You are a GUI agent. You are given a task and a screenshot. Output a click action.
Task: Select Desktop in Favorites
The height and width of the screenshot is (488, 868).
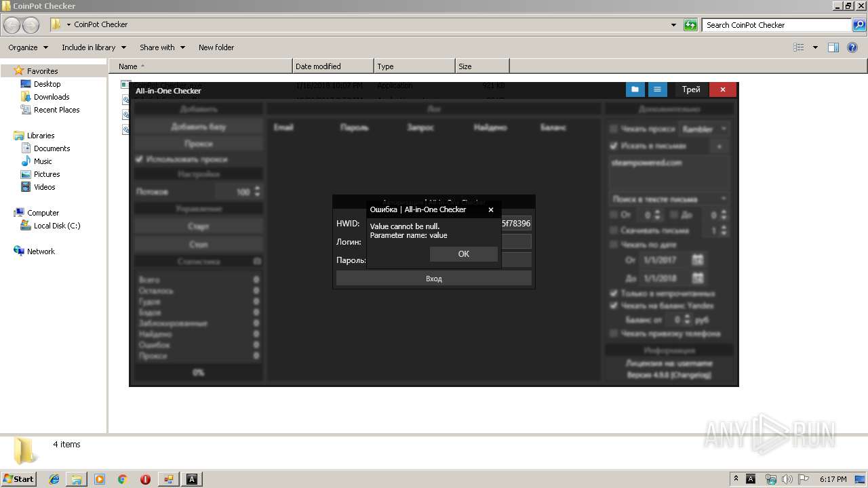pyautogui.click(x=47, y=84)
